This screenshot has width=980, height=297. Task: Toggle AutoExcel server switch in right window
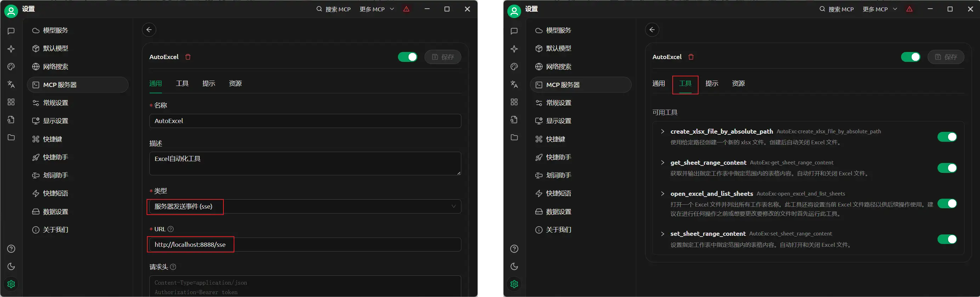tap(911, 57)
